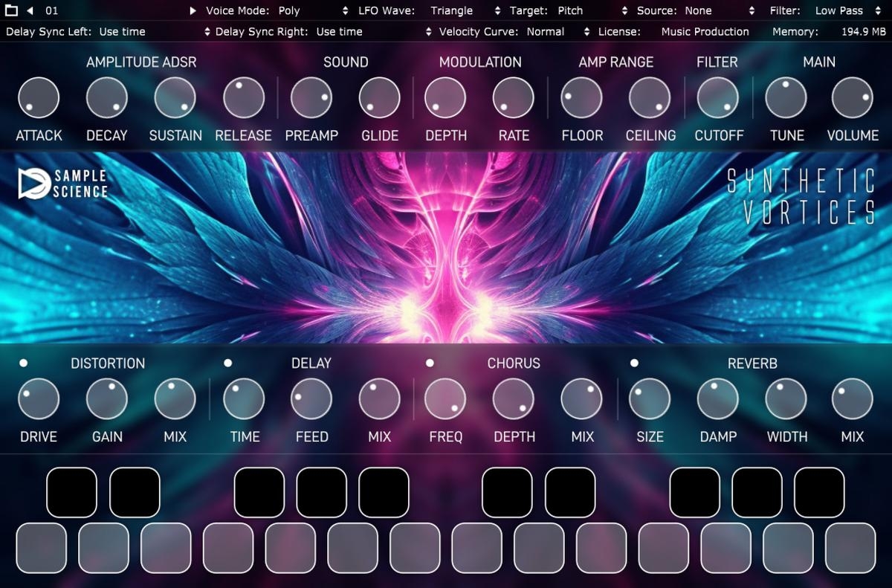Screen dimensions: 892x588
Task: Go to the previous preset arrow
Action: point(30,10)
